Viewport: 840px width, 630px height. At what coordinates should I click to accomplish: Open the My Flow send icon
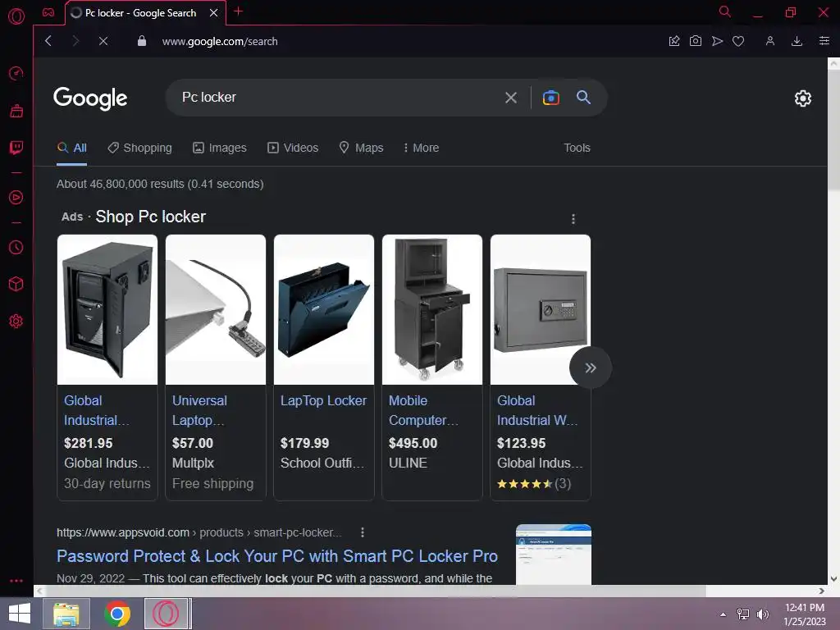(x=717, y=41)
